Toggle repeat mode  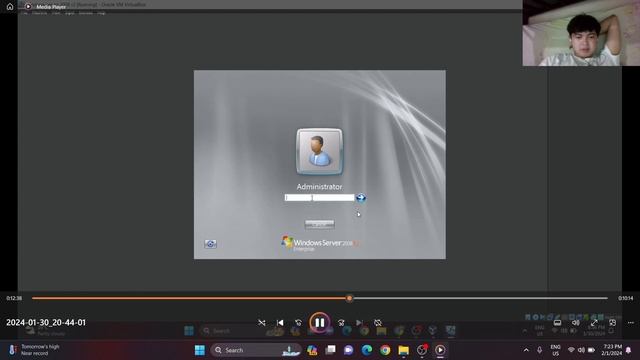coord(378,322)
